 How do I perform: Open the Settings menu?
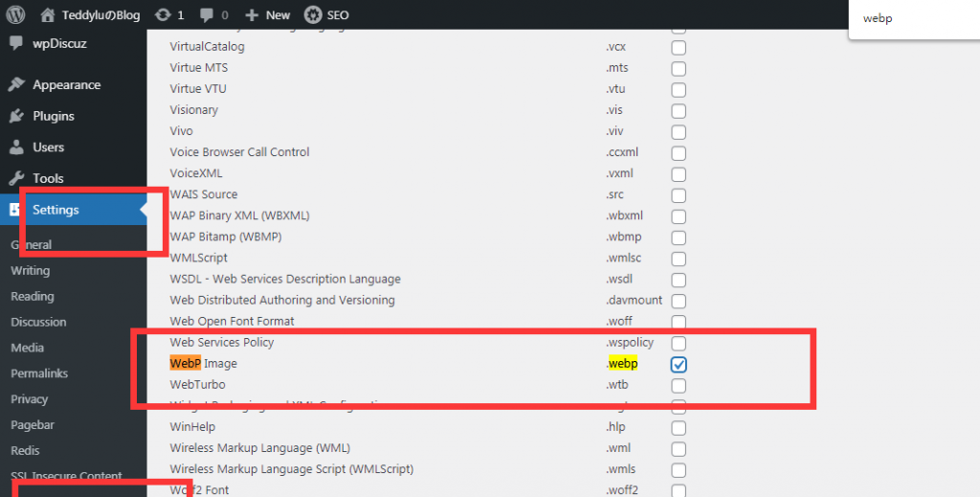point(73,210)
